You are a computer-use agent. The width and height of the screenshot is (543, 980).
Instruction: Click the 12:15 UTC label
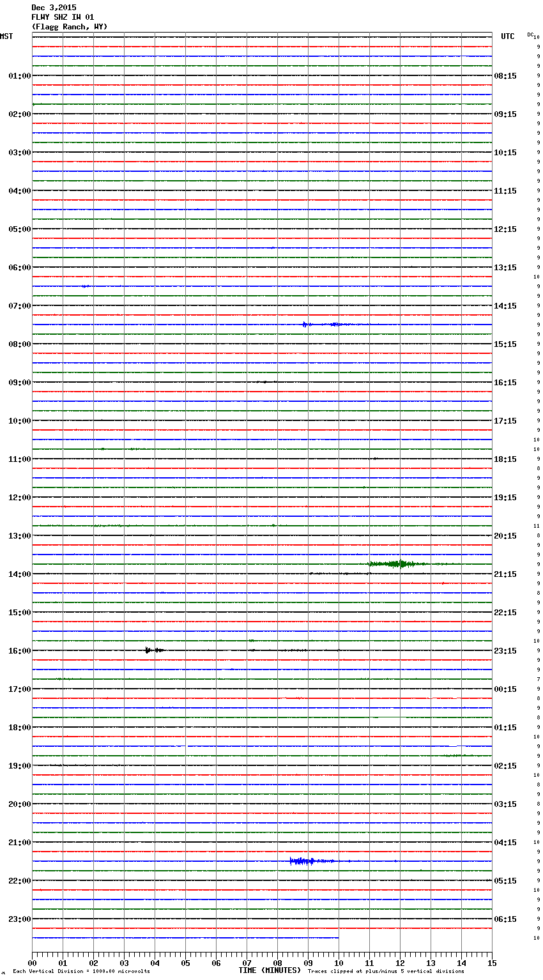[x=505, y=229]
